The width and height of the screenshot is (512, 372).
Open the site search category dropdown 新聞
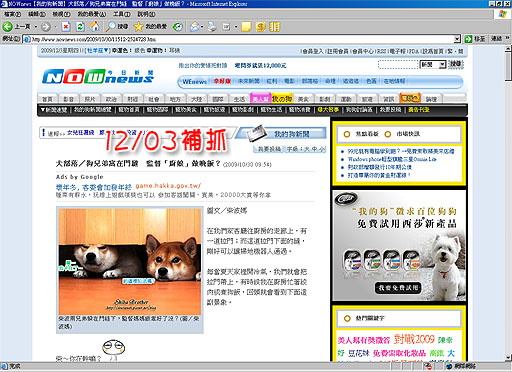[x=433, y=64]
